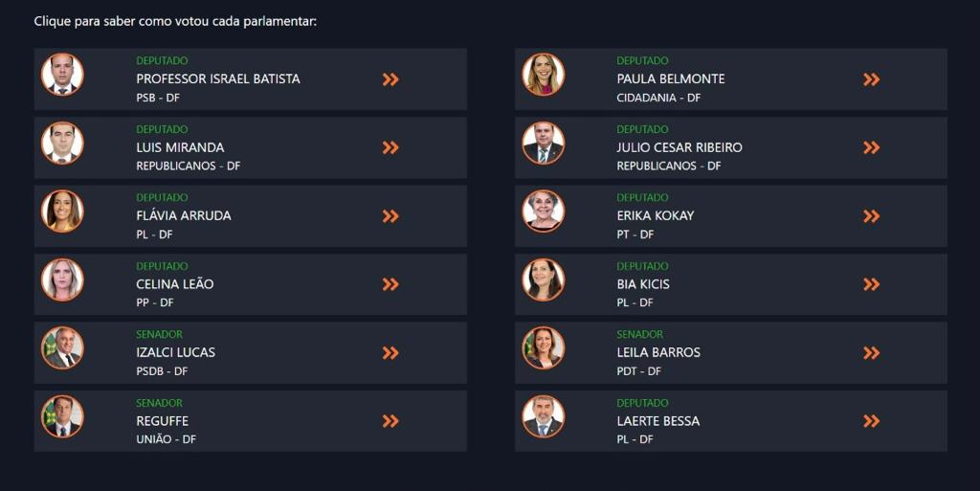980x491 pixels.
Task: Click the double-chevron arrow for Leila Barros
Action: point(871,353)
